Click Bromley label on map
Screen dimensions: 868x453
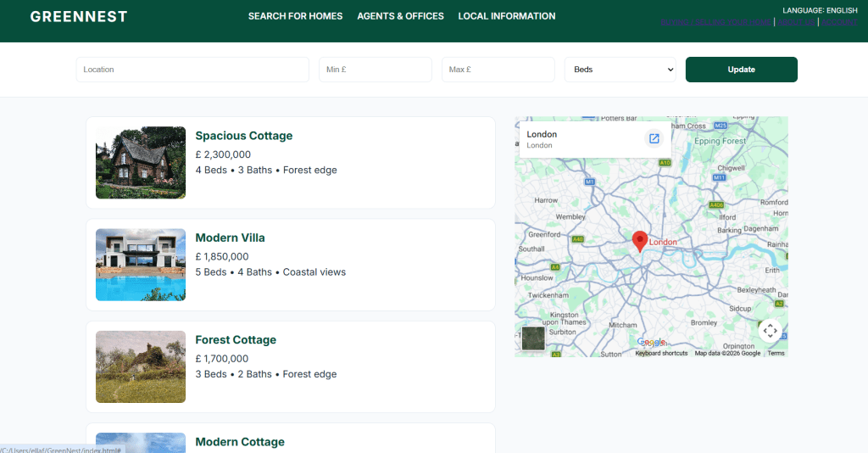(704, 322)
